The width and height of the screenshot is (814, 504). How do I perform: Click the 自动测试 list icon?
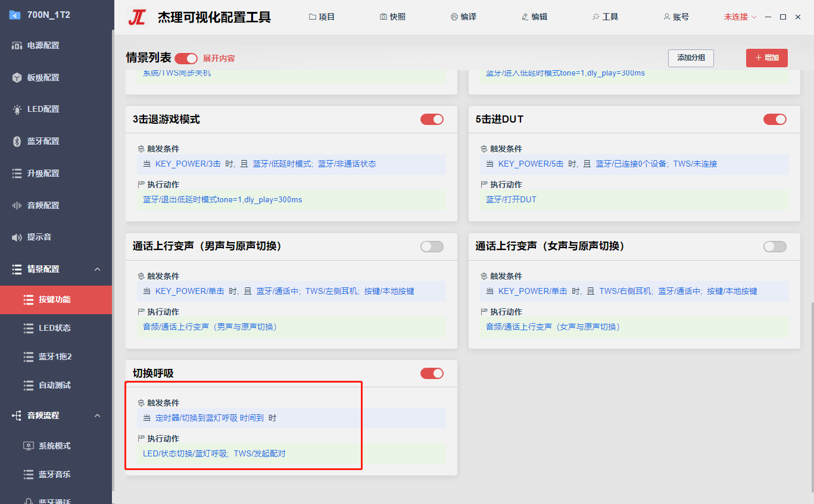click(x=29, y=385)
